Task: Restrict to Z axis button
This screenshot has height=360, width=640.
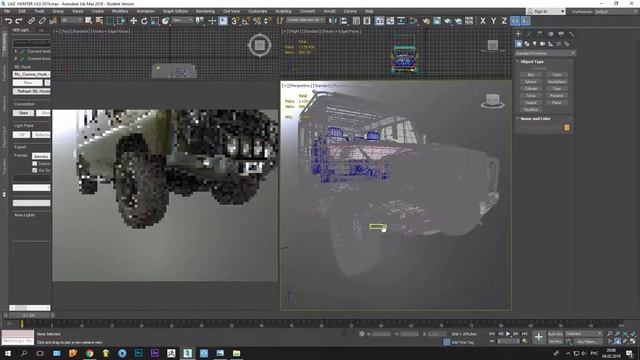Action: coord(504,21)
